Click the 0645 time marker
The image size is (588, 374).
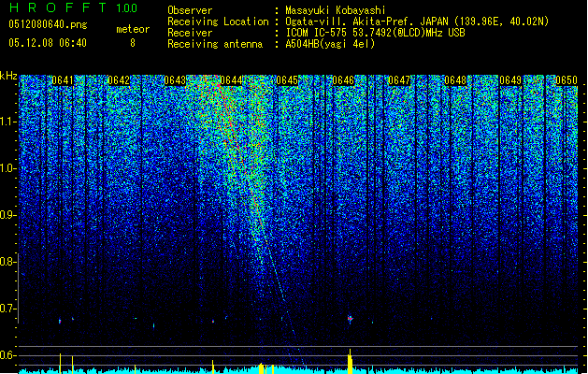[x=287, y=80]
